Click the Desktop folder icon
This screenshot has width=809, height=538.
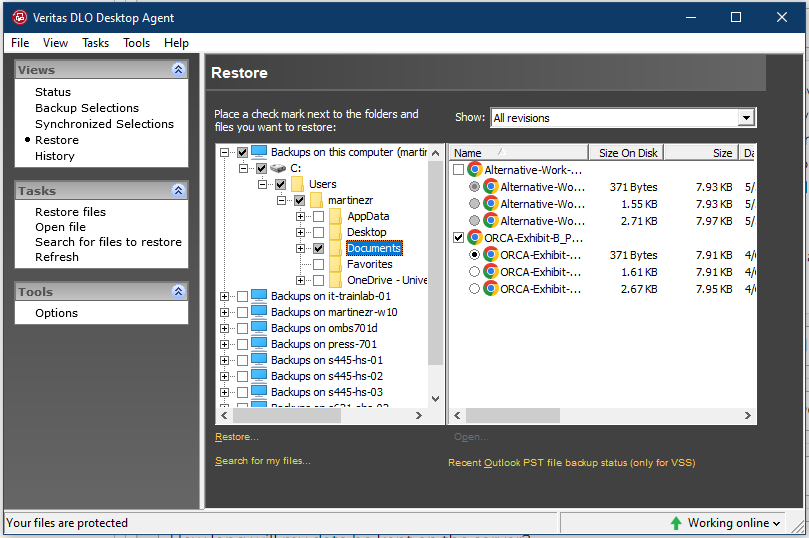[x=335, y=232]
